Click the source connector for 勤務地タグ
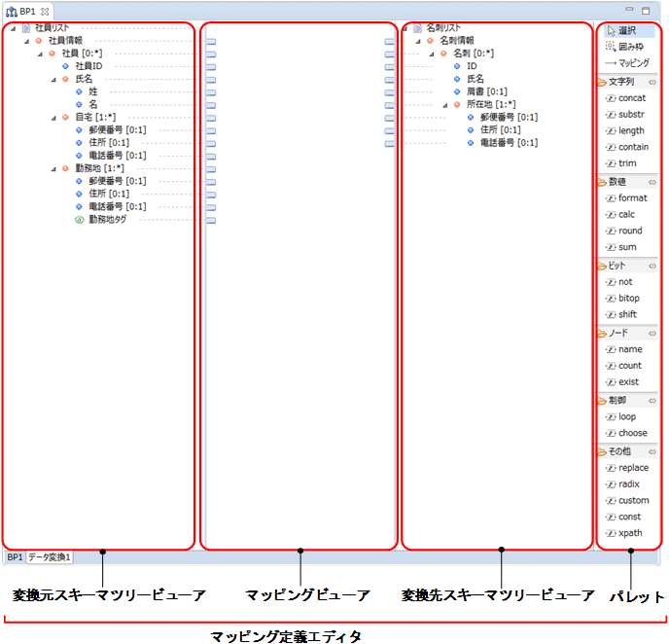Screen dimensions: 669x644 point(211,221)
